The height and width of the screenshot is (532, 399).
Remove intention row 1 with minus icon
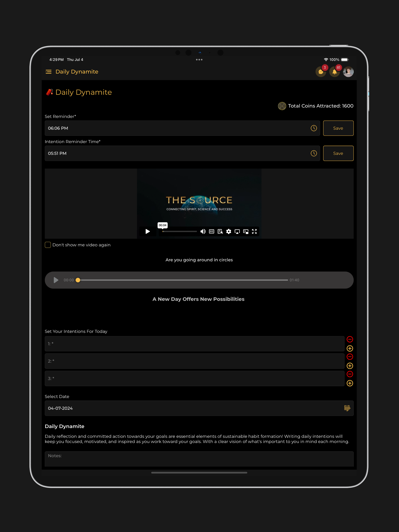click(350, 339)
